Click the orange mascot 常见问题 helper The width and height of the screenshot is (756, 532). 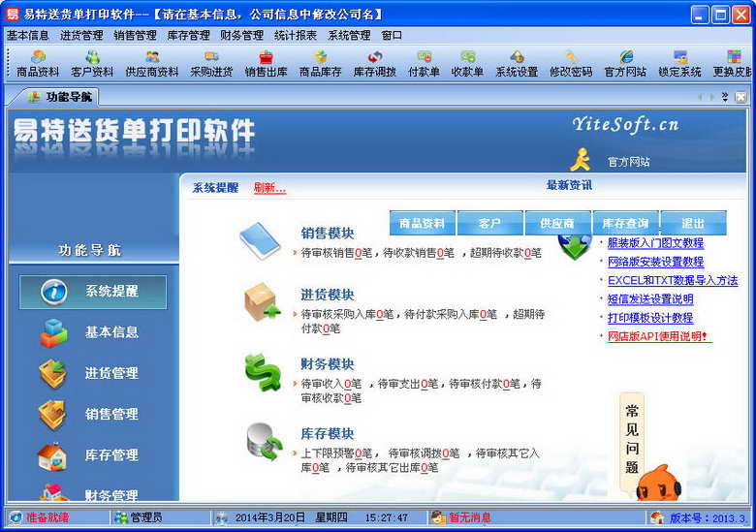point(658,483)
